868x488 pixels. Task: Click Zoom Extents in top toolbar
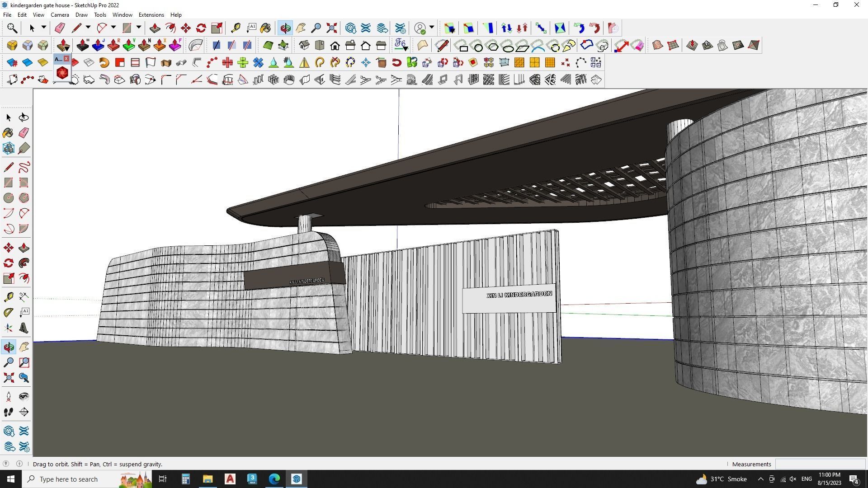click(x=331, y=28)
